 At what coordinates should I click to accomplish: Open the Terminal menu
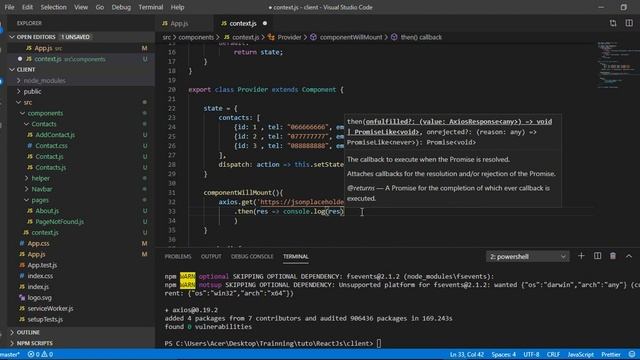point(151,7)
